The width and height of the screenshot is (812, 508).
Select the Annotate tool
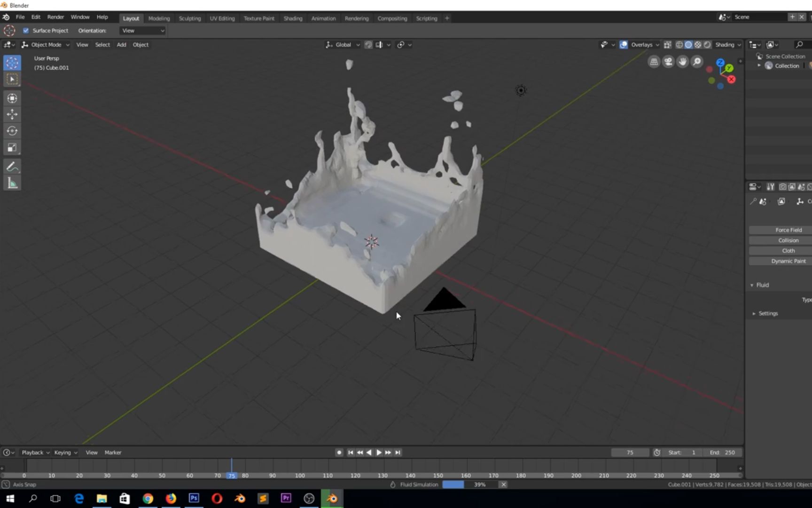(x=12, y=166)
